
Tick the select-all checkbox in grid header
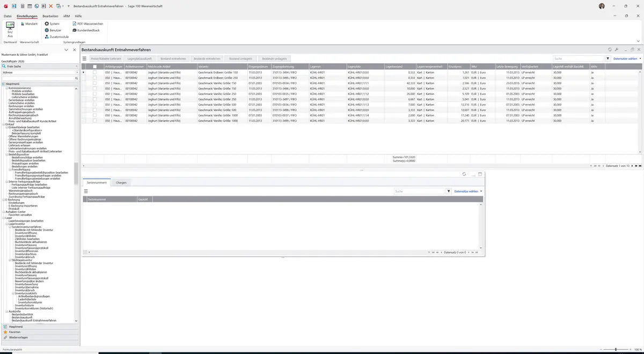(95, 67)
